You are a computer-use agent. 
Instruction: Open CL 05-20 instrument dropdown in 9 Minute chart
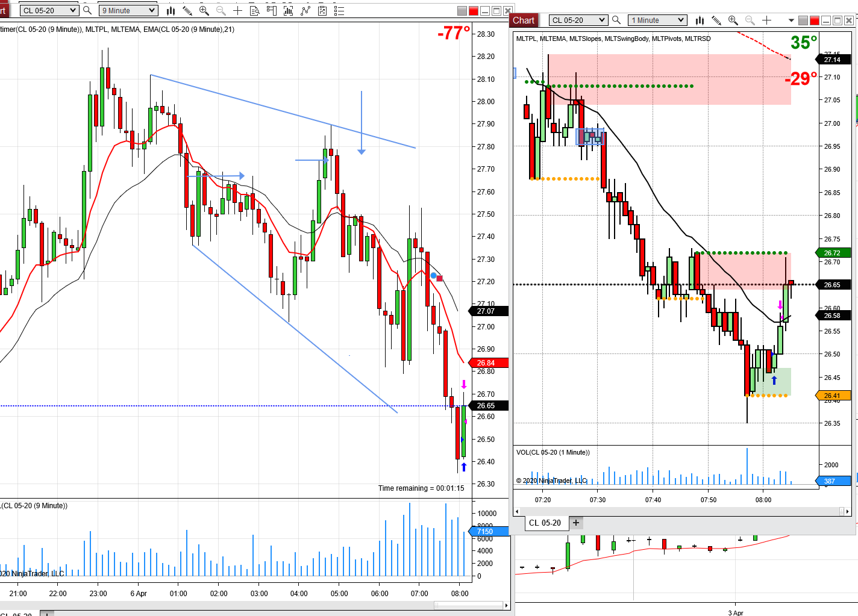coord(49,10)
